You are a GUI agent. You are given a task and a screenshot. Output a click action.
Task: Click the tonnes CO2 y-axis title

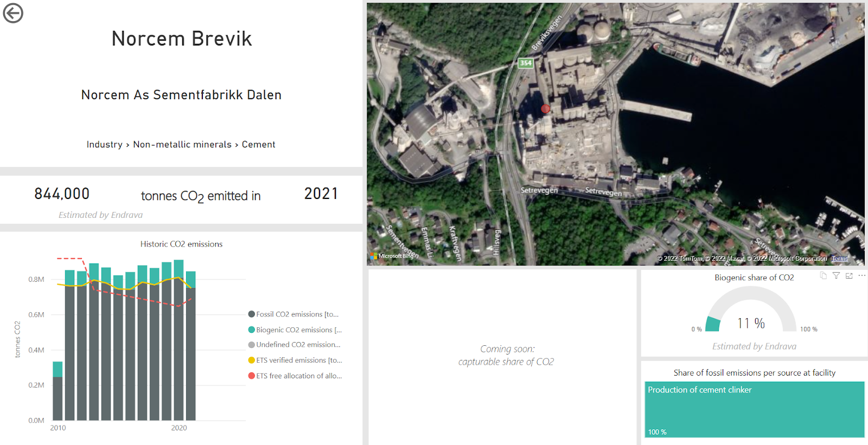(17, 339)
